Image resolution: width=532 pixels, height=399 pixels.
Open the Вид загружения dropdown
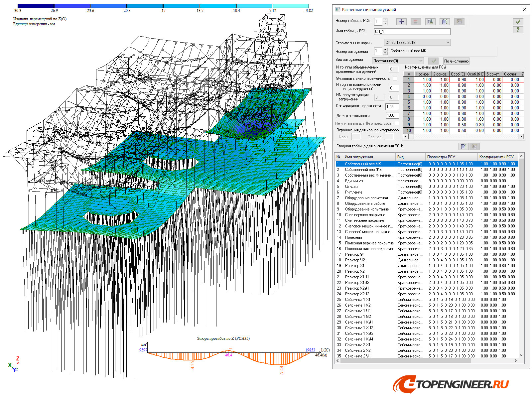click(x=421, y=61)
